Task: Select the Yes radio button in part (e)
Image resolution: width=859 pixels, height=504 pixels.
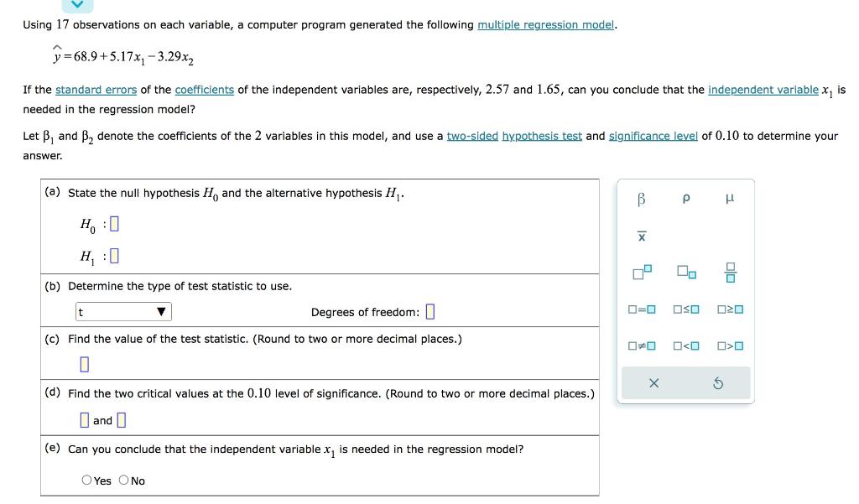Action: click(86, 480)
